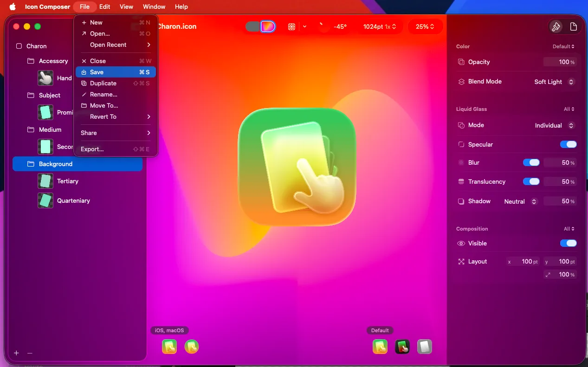Click the Opacity icon in Color section

(x=461, y=62)
